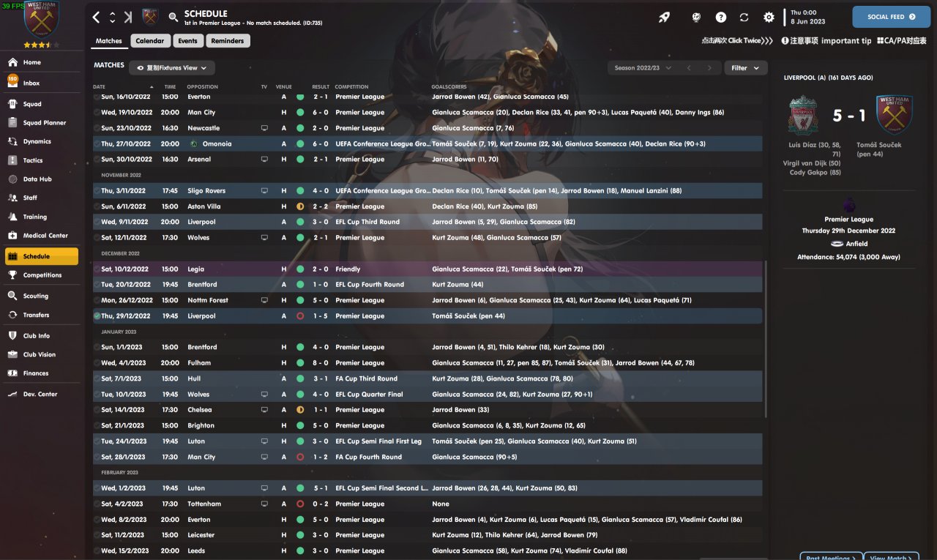Switch to the Matches tab
This screenshot has width=937, height=560.
click(109, 41)
